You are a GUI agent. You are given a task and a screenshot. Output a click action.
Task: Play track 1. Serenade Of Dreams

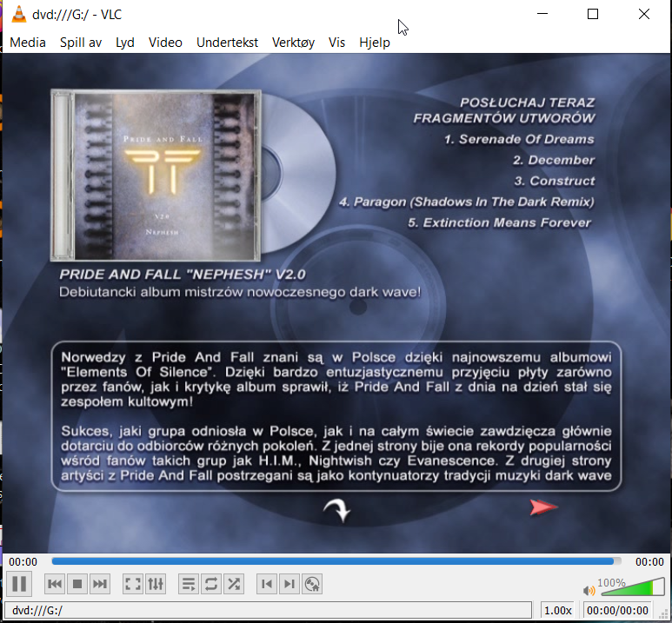[519, 139]
